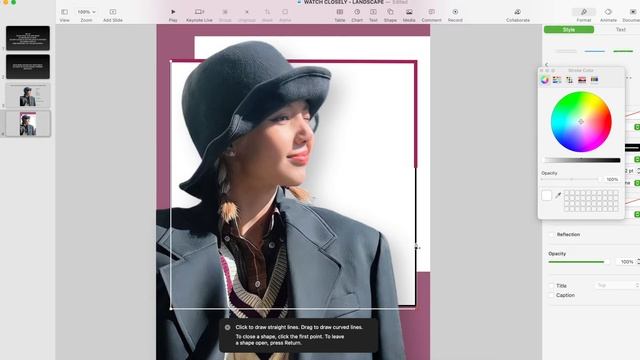Image resolution: width=640 pixels, height=360 pixels.
Task: Enable the Title checkbox
Action: [x=551, y=286]
